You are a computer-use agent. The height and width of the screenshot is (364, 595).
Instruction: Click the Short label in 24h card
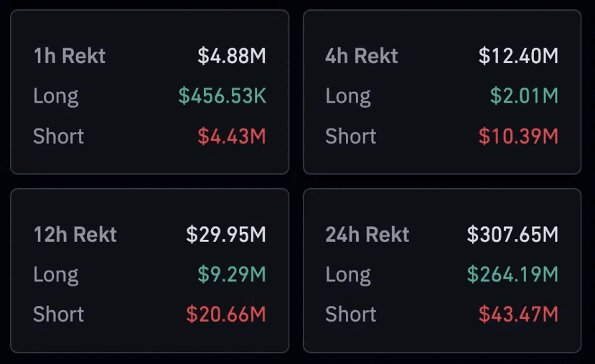351,314
